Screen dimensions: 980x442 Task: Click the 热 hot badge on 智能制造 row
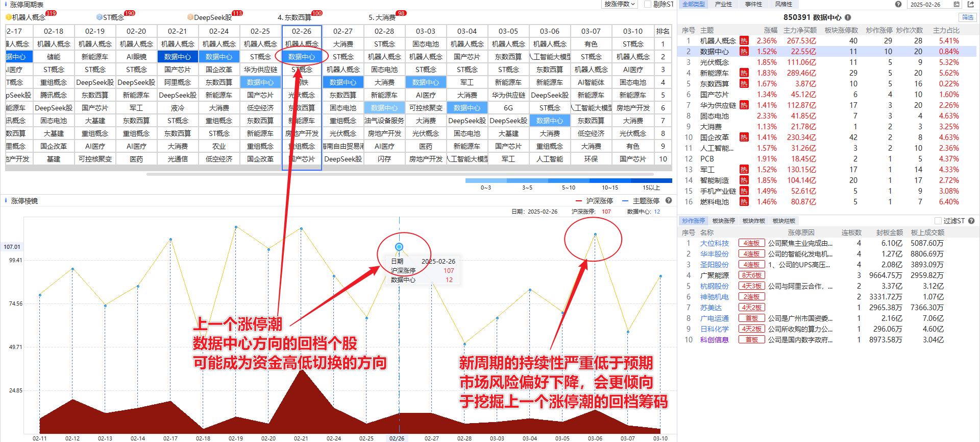click(744, 180)
